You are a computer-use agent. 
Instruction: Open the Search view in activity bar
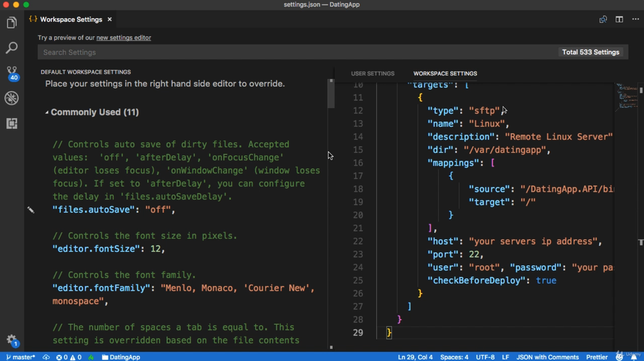pos(12,48)
